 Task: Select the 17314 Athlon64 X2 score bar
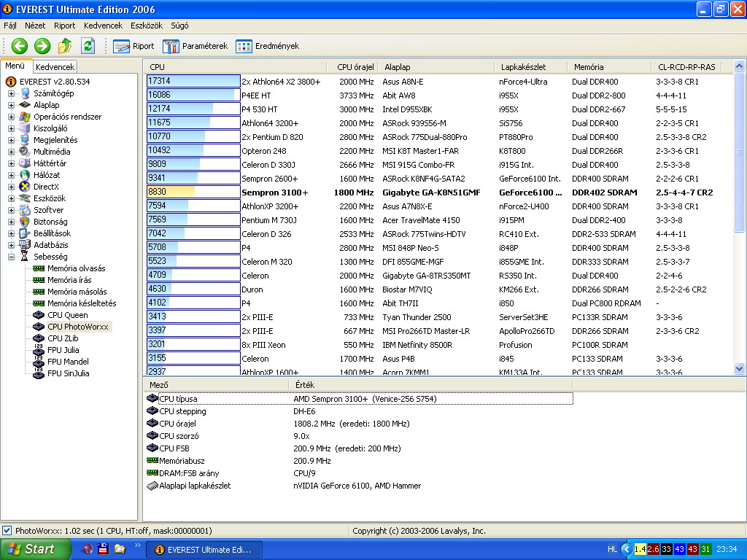(193, 81)
